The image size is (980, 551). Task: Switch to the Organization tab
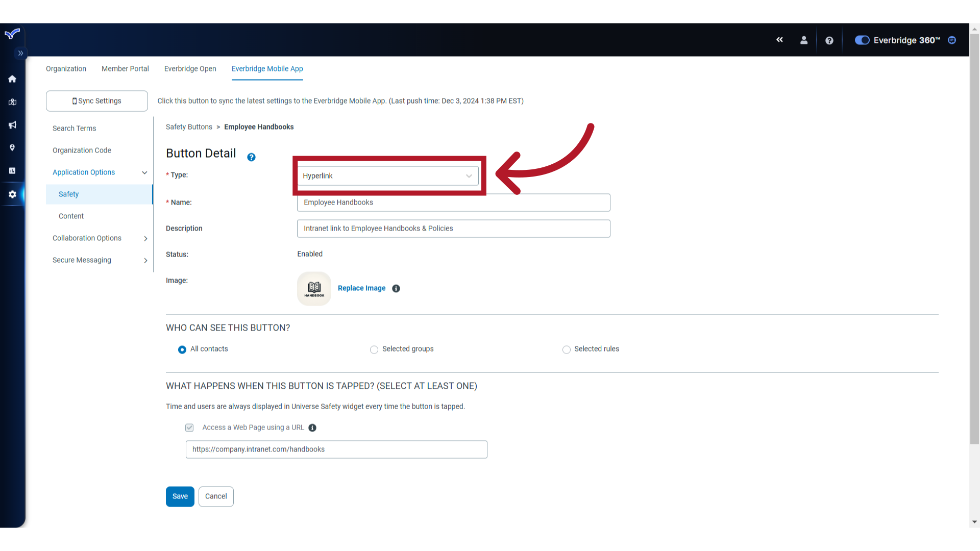pos(66,69)
